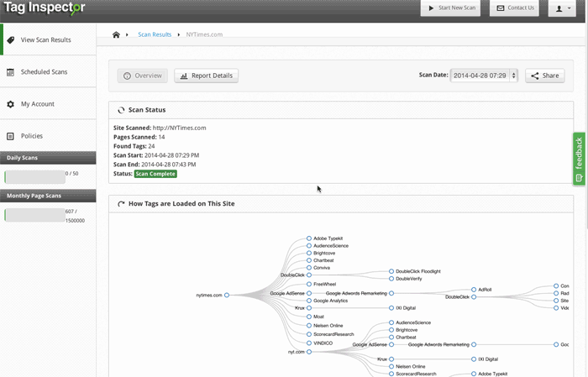Screen dimensions: 588x377
Task: Switch to the Overview tab
Action: pos(143,76)
